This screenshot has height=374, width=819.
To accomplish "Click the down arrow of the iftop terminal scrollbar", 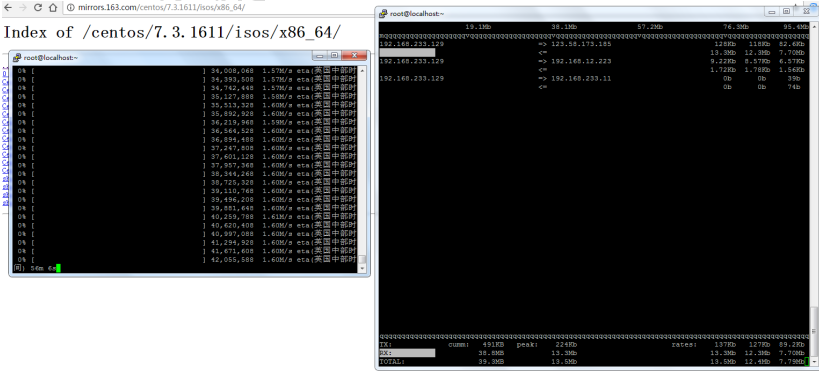I will click(x=814, y=362).
